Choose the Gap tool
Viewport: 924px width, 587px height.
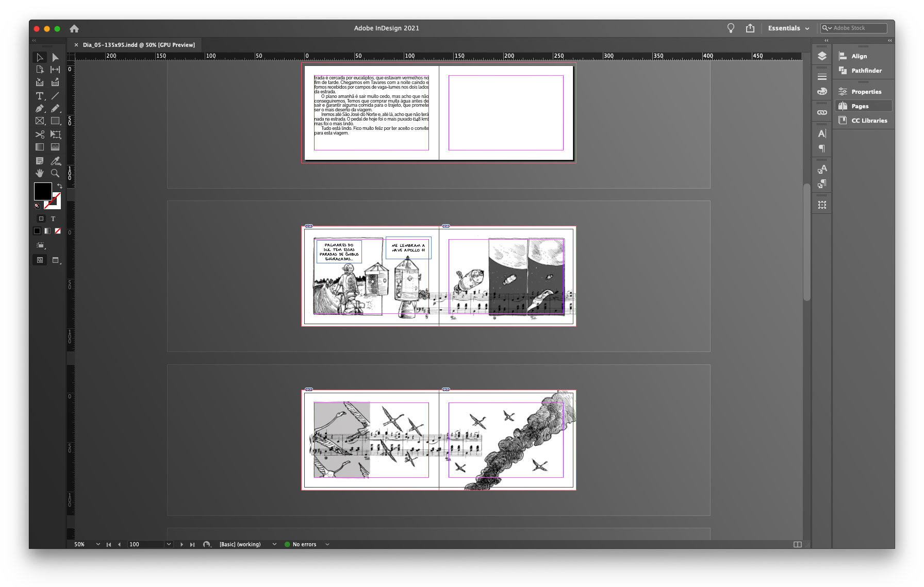[x=55, y=69]
